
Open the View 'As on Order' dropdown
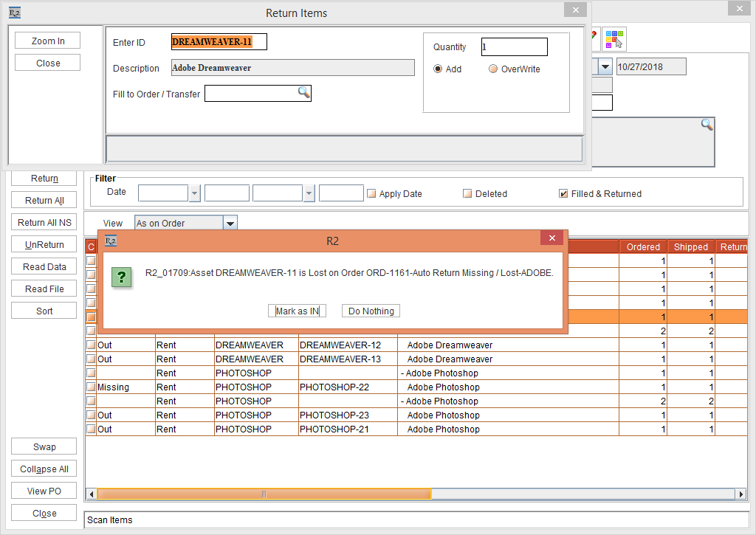pos(230,224)
